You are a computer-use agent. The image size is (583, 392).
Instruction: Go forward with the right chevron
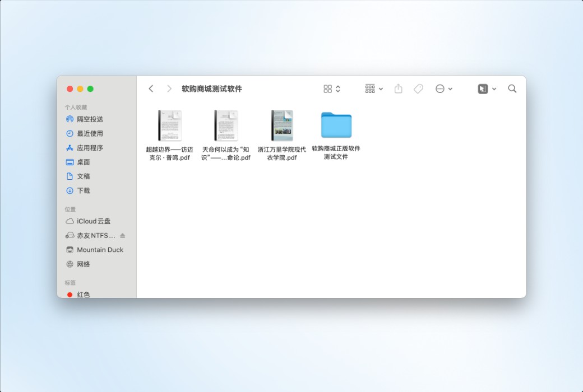click(x=169, y=88)
